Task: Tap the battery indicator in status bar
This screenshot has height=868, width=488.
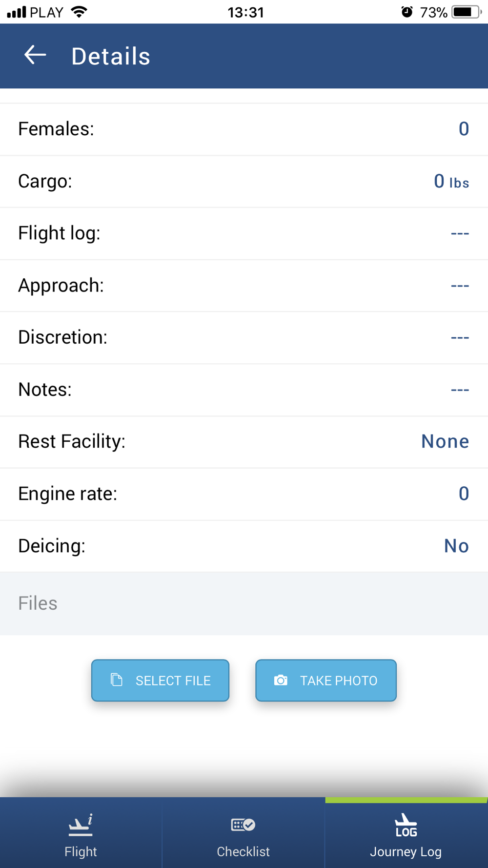Action: pyautogui.click(x=467, y=12)
